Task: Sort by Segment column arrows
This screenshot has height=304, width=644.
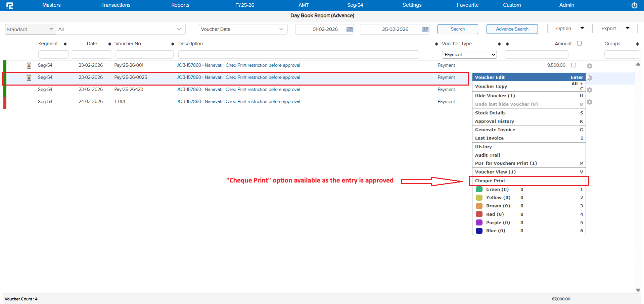Action: (65, 44)
